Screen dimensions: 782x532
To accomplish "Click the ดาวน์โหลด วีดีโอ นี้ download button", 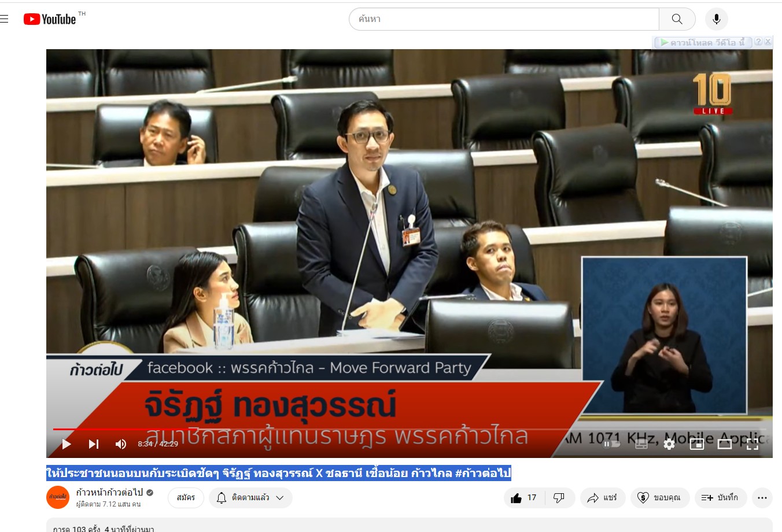I will [x=703, y=42].
